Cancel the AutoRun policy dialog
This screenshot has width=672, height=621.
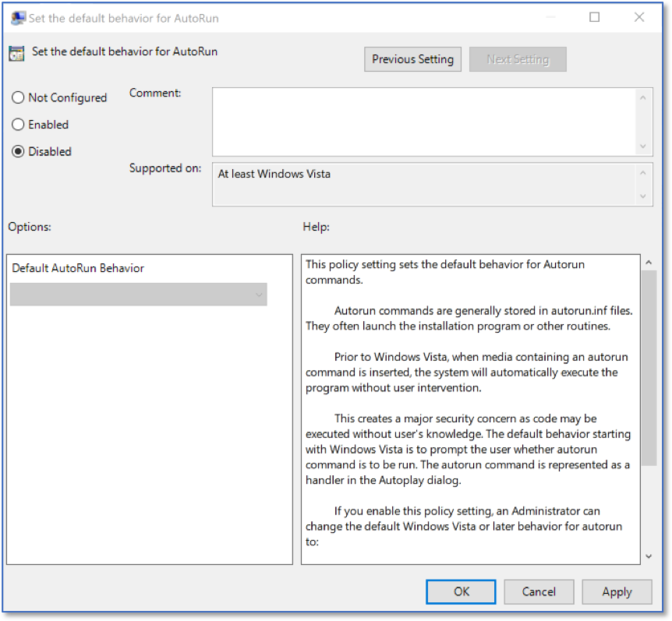click(539, 592)
